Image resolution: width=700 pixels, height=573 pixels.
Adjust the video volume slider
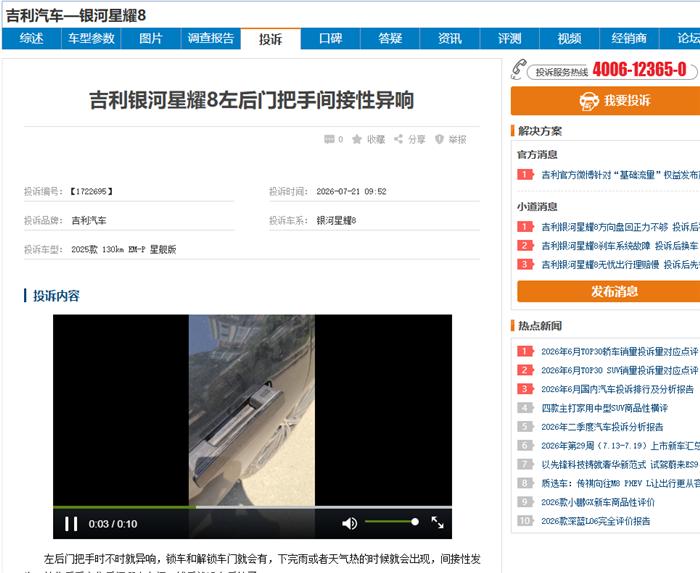[x=392, y=522]
